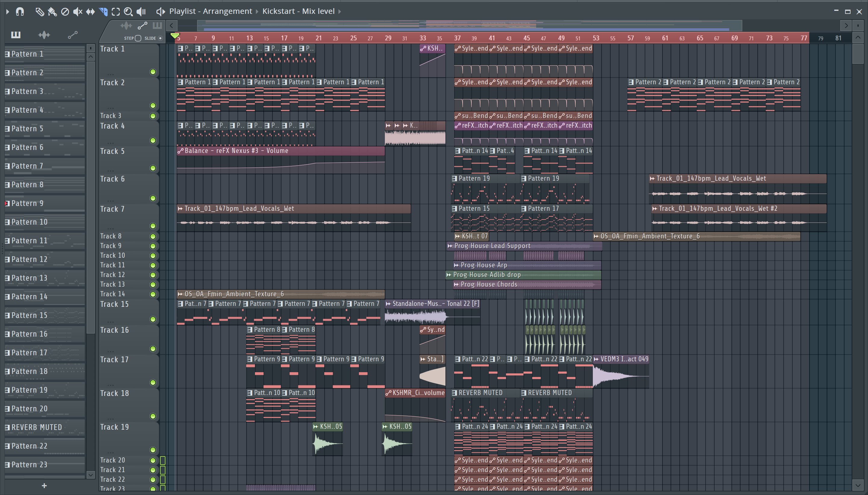Click the green playhead marker
Image resolution: width=868 pixels, height=495 pixels.
tap(175, 36)
